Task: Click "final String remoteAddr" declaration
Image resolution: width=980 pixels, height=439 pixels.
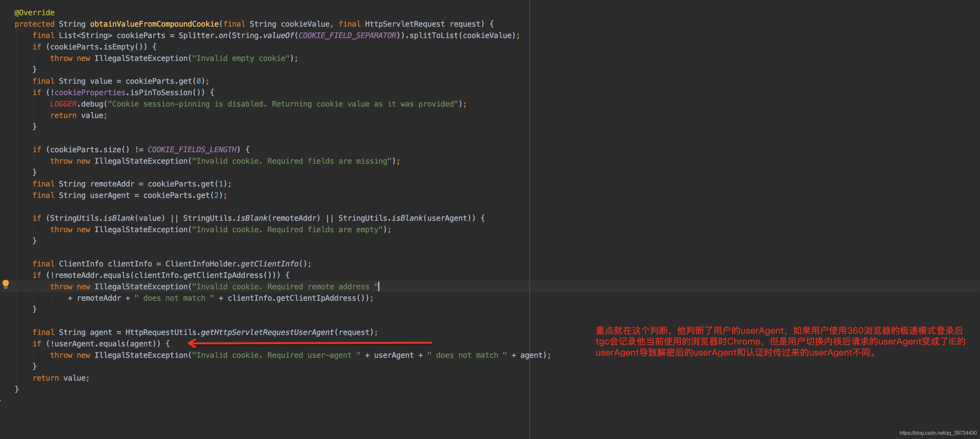Action: tap(83, 184)
